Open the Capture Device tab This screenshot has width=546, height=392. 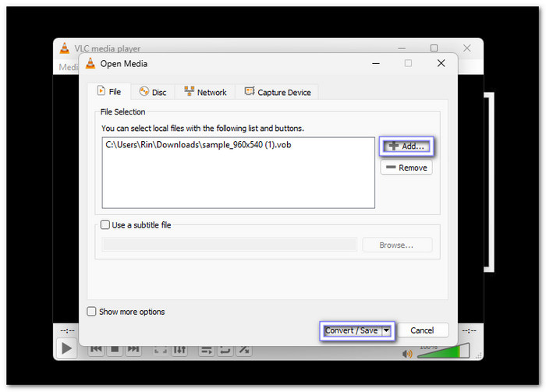pyautogui.click(x=277, y=92)
